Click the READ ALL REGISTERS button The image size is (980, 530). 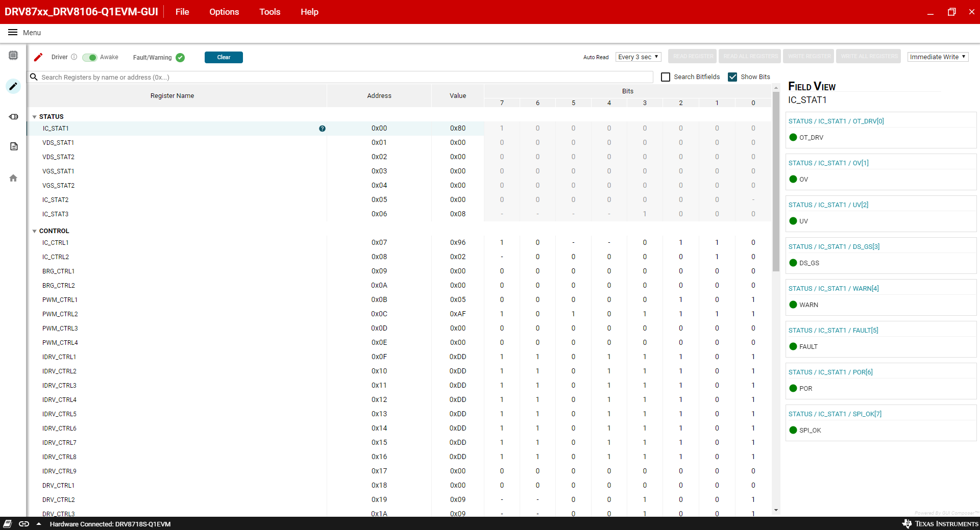point(750,57)
